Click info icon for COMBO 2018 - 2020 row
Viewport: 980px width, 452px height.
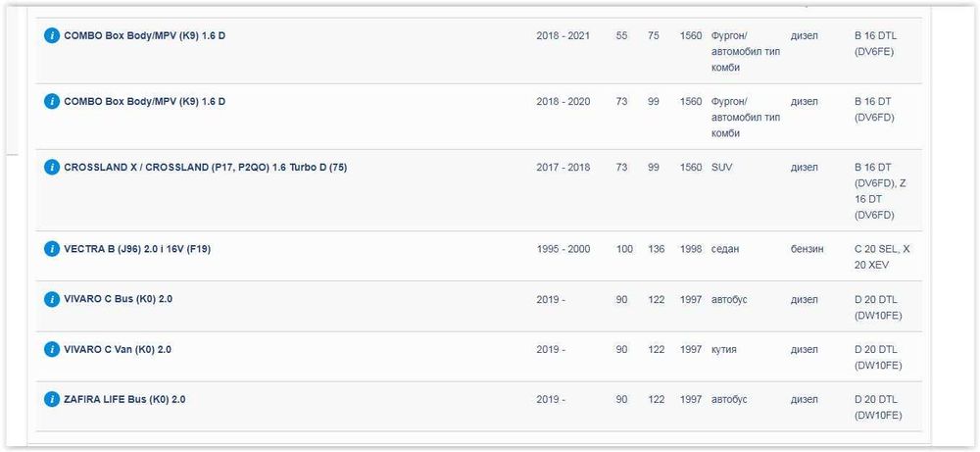(x=52, y=101)
